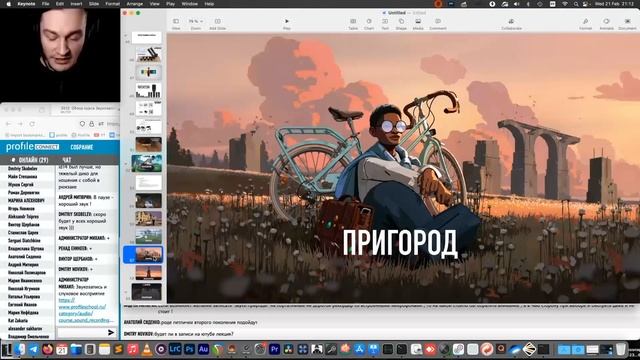Select the last dark slide thumbnail at bottom of navigator
The width and height of the screenshot is (640, 360).
point(147,291)
